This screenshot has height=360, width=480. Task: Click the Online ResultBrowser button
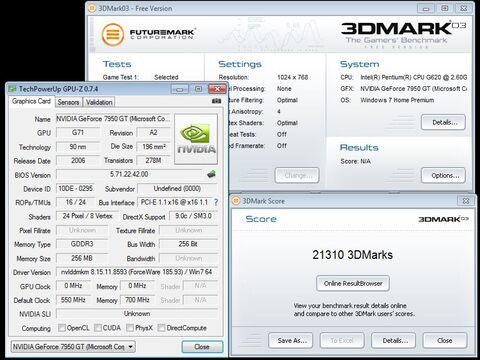pos(353,283)
